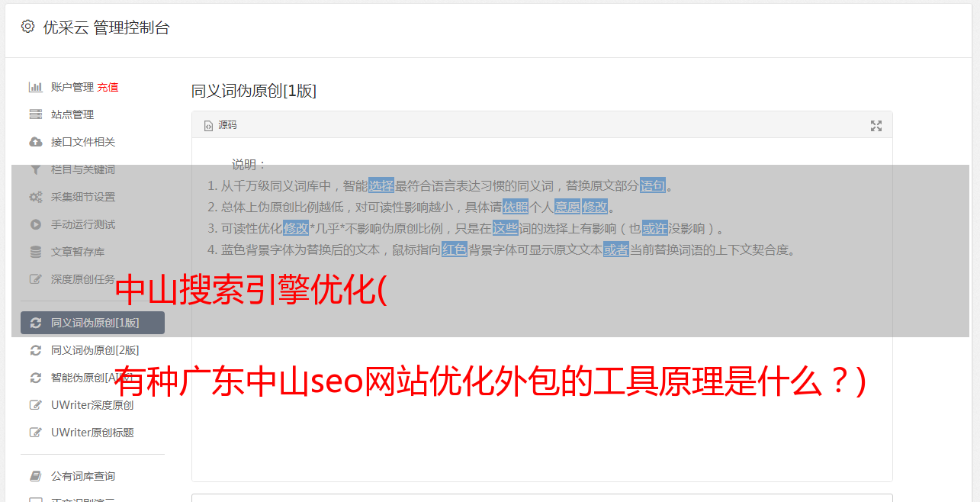
Task: Click the 接口文件相关 cloud upload icon
Action: point(35,142)
